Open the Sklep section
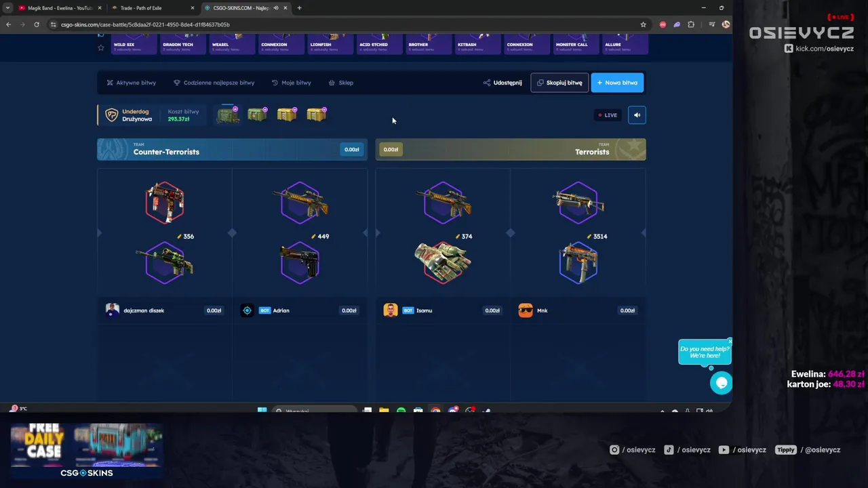The height and width of the screenshot is (488, 868). click(340, 83)
